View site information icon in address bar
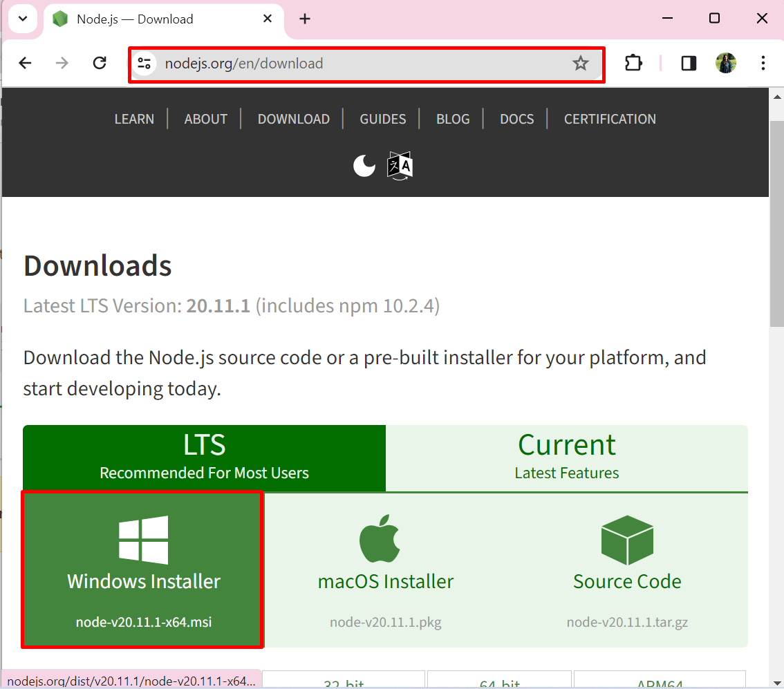The width and height of the screenshot is (784, 689). pyautogui.click(x=144, y=64)
